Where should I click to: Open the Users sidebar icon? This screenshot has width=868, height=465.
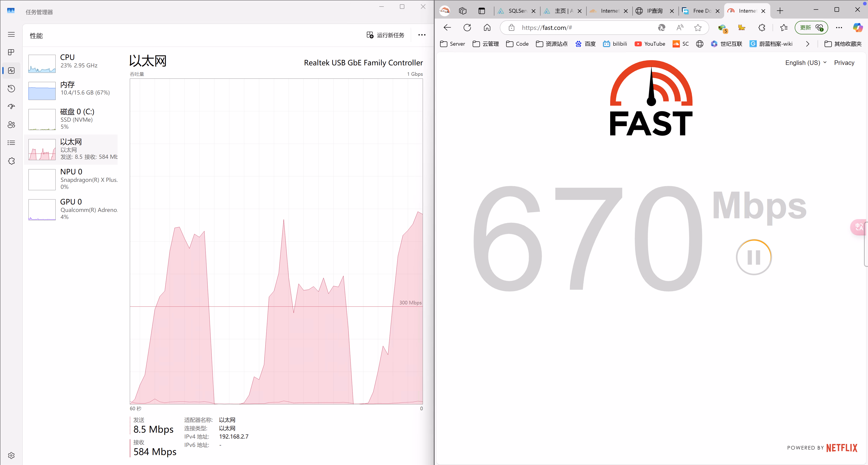tap(11, 125)
